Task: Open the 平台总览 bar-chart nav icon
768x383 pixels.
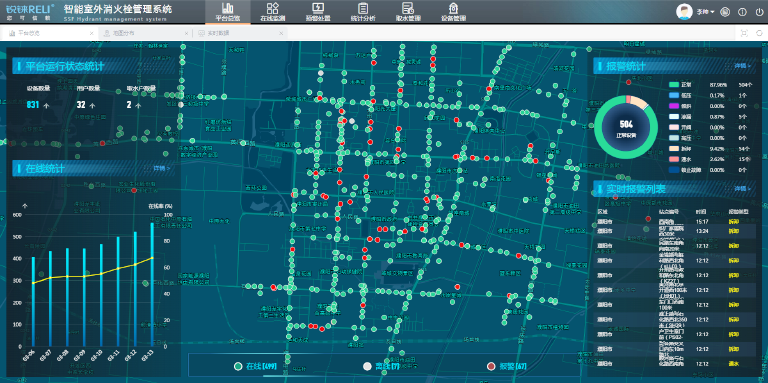Action: pyautogui.click(x=228, y=8)
